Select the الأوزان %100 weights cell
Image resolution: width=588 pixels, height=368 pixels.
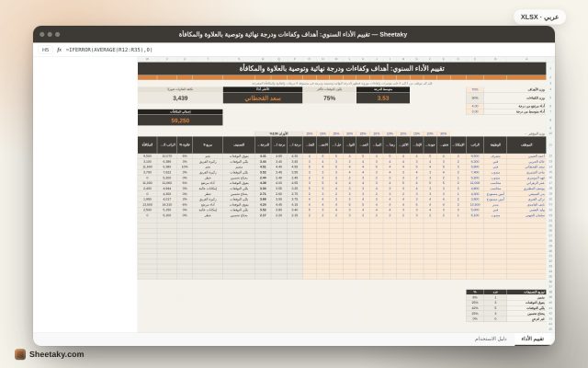pyautogui.click(x=278, y=133)
